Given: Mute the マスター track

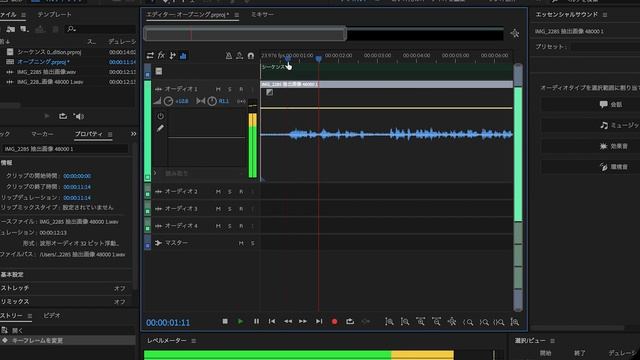Looking at the screenshot, I should coord(241,243).
